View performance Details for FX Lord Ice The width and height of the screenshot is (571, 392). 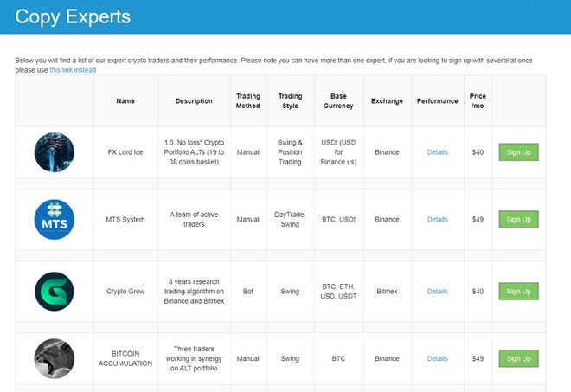tap(437, 152)
